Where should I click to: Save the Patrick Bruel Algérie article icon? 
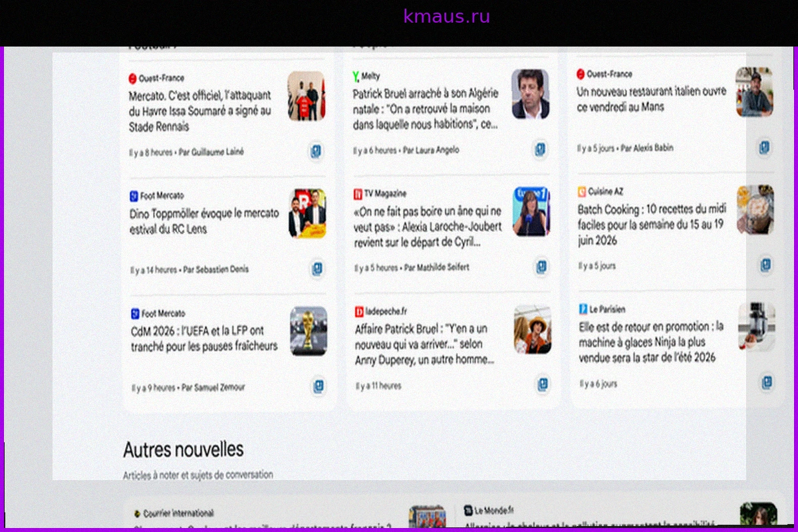pyautogui.click(x=541, y=150)
